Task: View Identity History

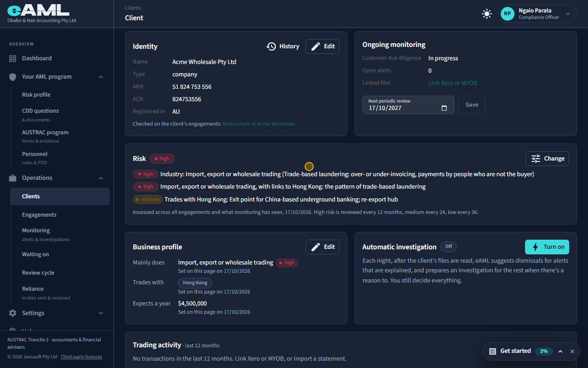Action: pos(283,46)
